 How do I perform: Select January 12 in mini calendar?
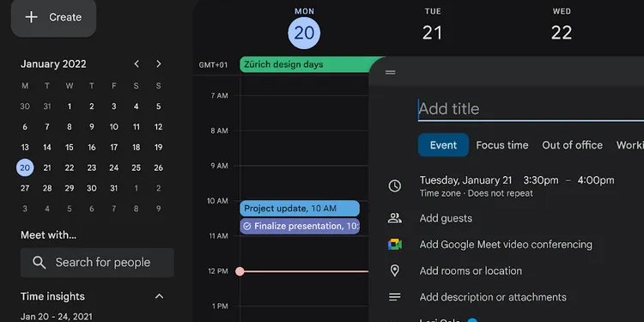(x=158, y=127)
